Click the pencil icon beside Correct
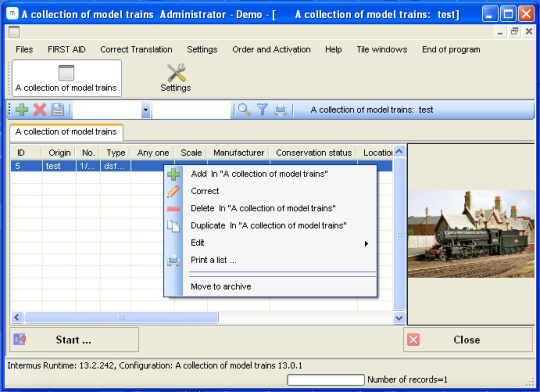 click(173, 192)
